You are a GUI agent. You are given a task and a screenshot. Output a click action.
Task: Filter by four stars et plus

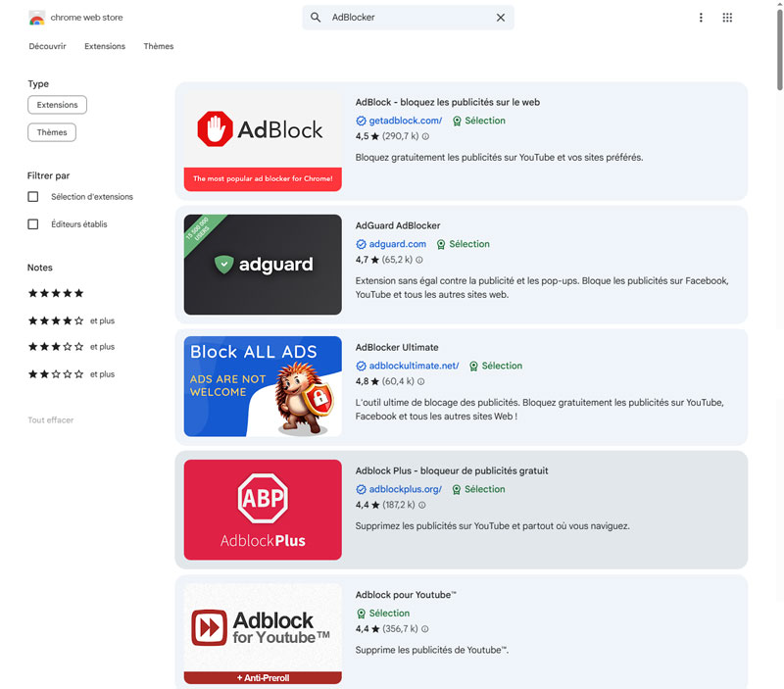click(72, 320)
